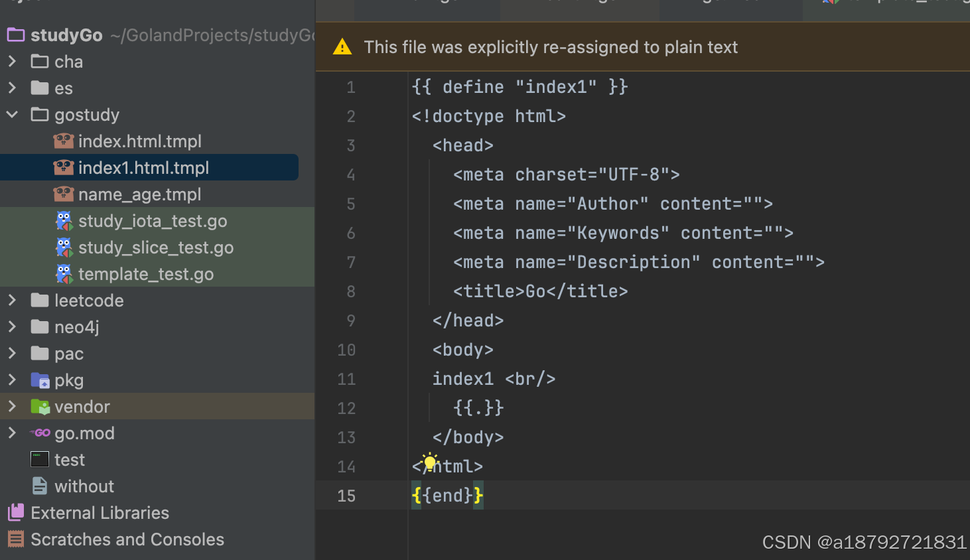Open study_iota_test.go file
Viewport: 970px width, 560px height.
[x=153, y=221]
